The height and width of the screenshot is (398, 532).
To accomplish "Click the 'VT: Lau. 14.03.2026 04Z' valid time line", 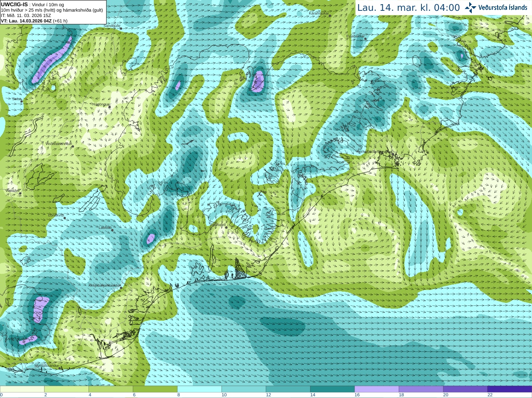I will 34,21.
